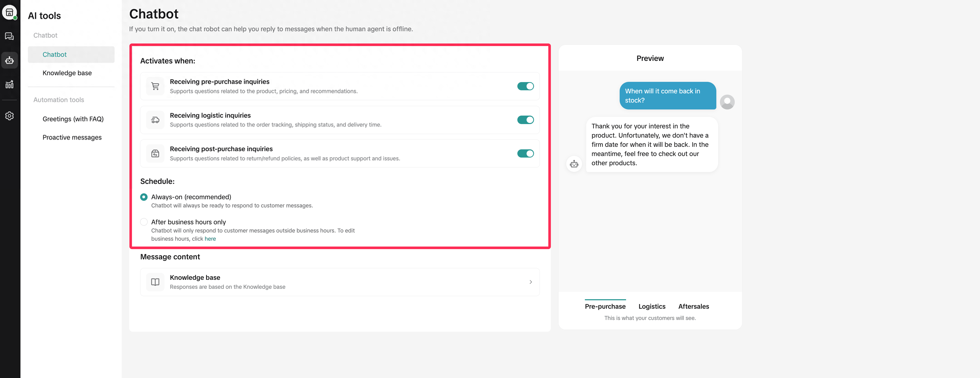
Task: Toggle Receiving logistic inquiries switch
Action: (x=525, y=120)
